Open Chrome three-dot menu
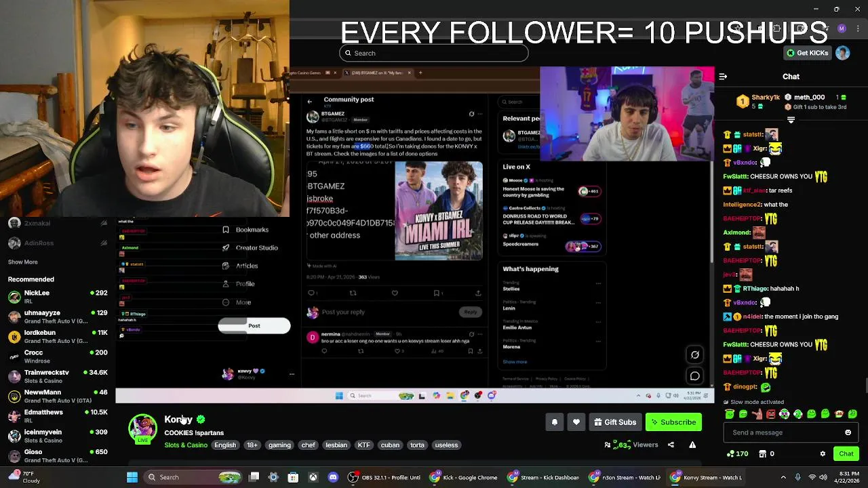 click(x=856, y=28)
